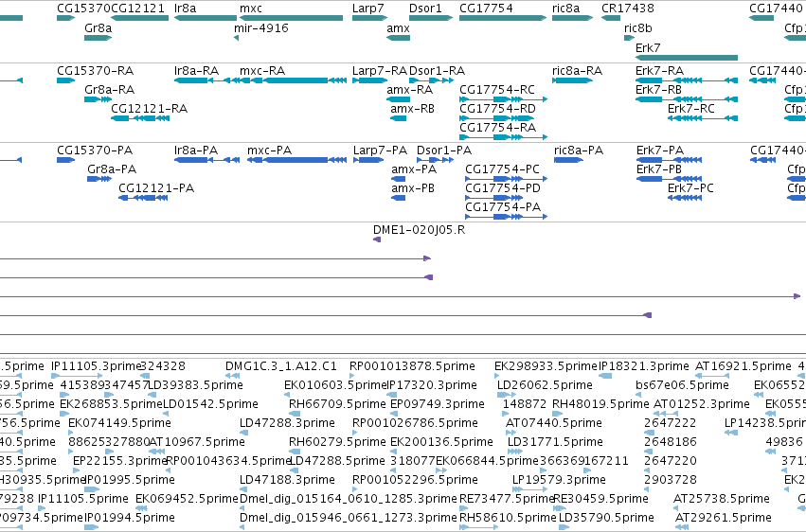Click EST AT16921.5prime

point(743,366)
